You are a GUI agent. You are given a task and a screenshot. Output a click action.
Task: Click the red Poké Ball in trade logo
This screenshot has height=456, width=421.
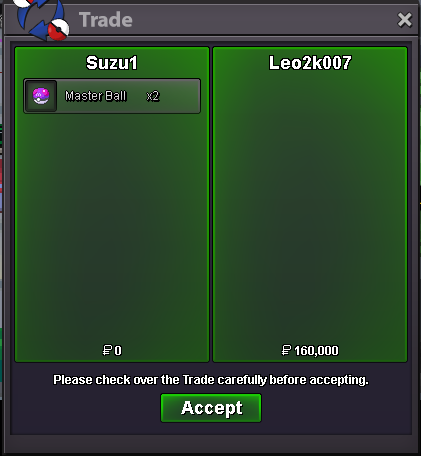pos(58,30)
